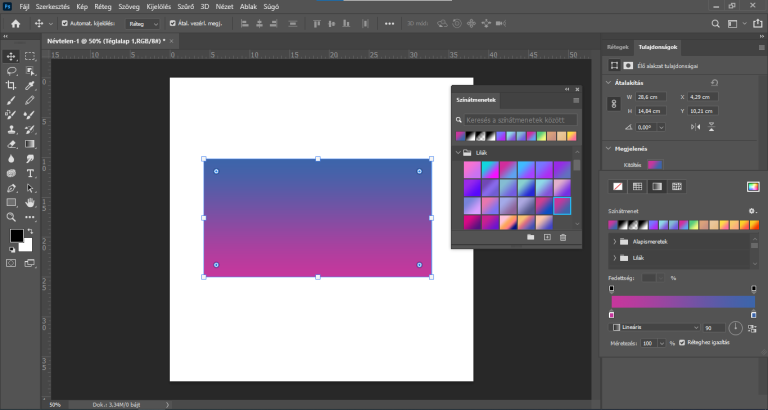Screen dimensions: 768x410
Task: Reset the transform with the Átalakítás reset icon
Action: pos(714,83)
